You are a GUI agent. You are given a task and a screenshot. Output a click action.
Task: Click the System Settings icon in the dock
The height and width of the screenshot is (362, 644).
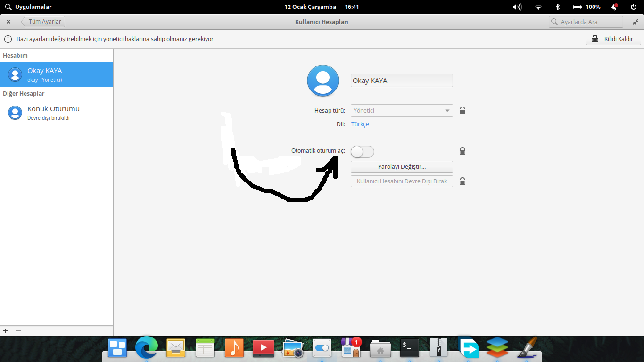pos(322,348)
